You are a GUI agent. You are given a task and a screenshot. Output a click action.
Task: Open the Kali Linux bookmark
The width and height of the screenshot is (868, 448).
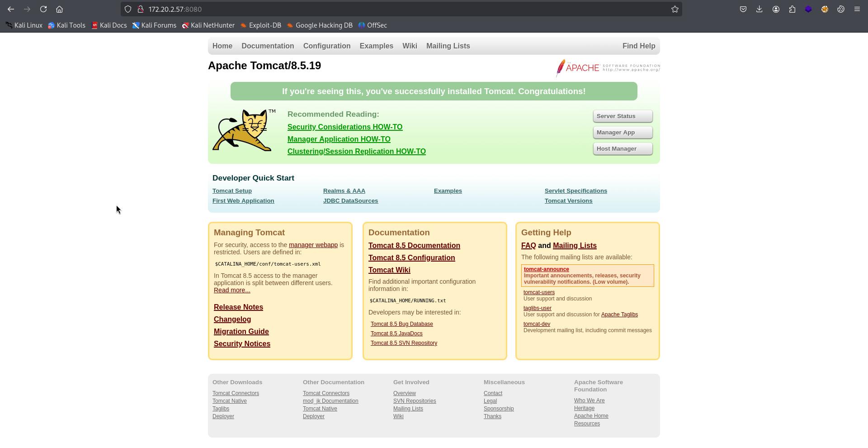[x=24, y=25]
